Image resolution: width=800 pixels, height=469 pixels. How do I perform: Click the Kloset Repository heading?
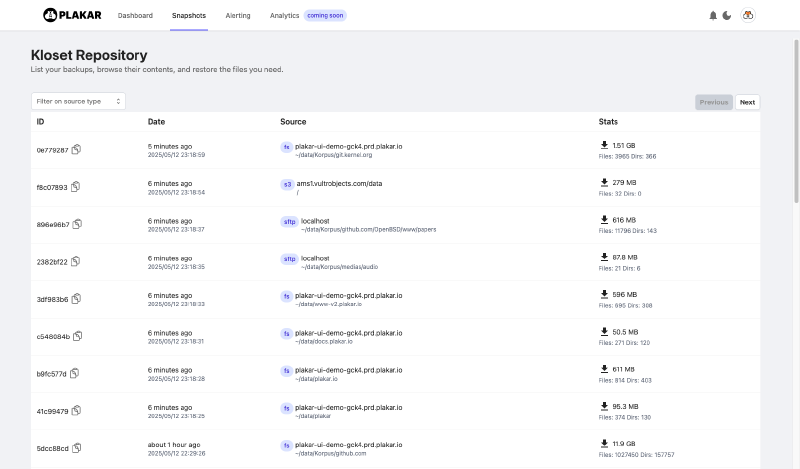coord(89,55)
